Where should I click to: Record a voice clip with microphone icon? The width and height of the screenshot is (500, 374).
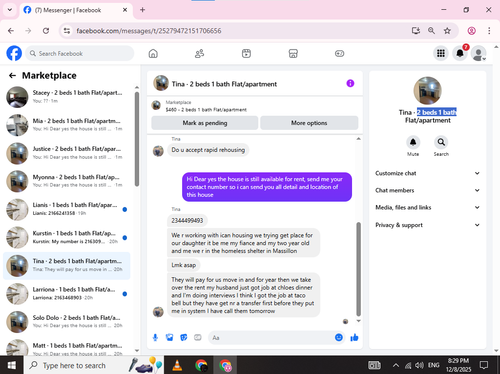(155, 338)
